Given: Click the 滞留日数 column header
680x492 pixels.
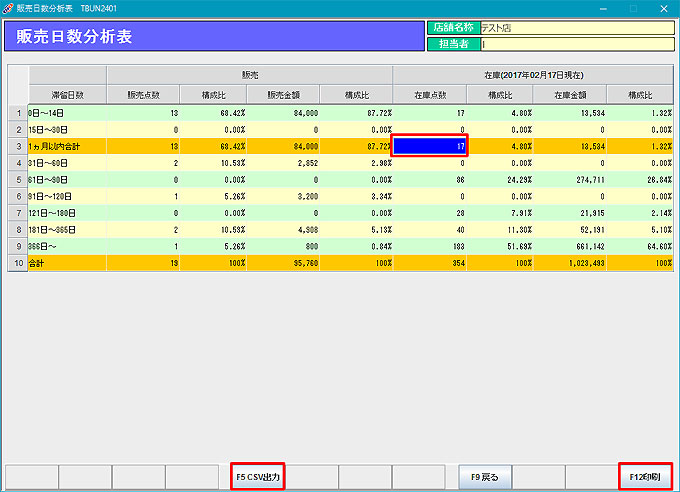Looking at the screenshot, I should click(x=67, y=95).
